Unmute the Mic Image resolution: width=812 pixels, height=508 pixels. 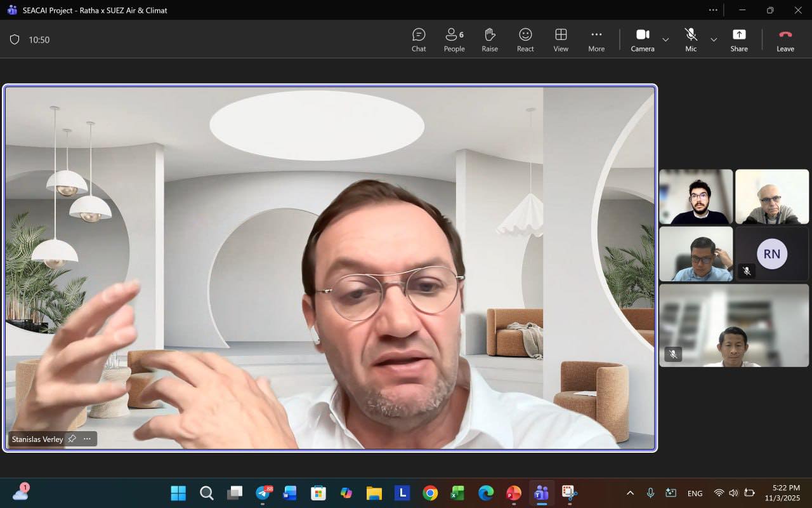click(691, 39)
